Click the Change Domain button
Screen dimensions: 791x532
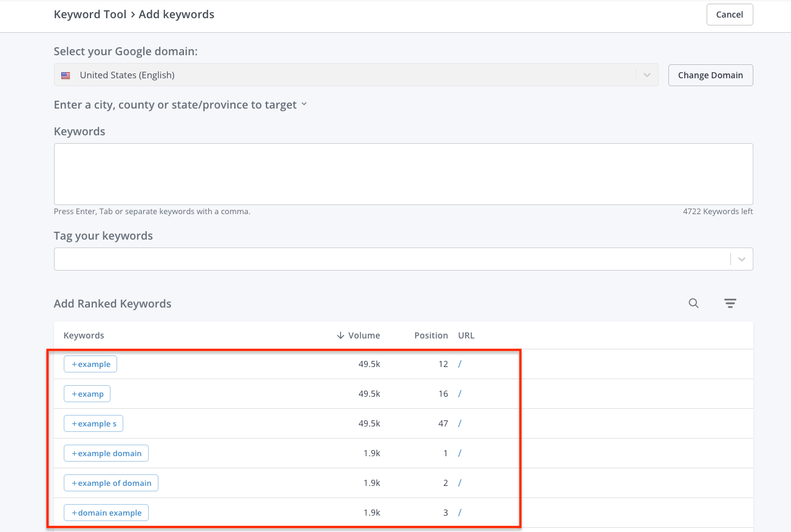(710, 75)
